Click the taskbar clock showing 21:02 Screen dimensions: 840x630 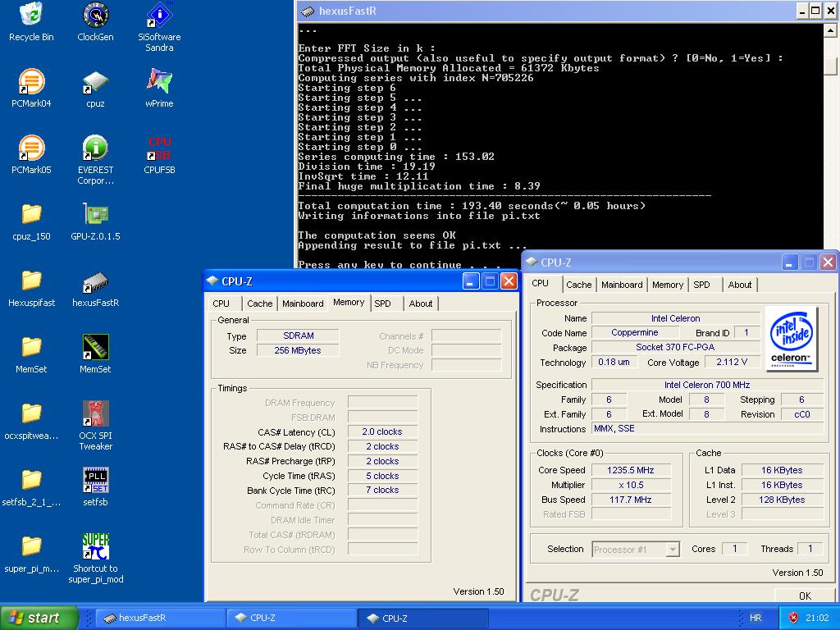coord(817,618)
